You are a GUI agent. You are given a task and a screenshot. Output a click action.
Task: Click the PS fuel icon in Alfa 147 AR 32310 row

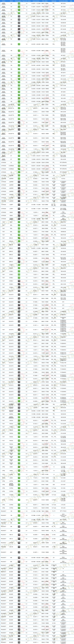tap(19, 13)
